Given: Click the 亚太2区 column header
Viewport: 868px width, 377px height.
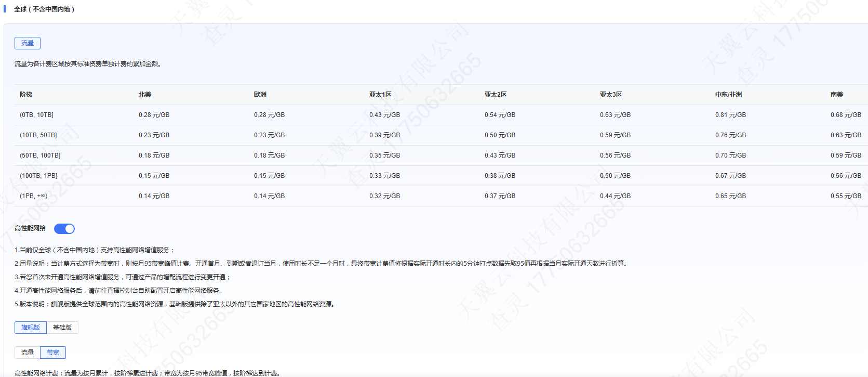Looking at the screenshot, I should click(x=496, y=95).
